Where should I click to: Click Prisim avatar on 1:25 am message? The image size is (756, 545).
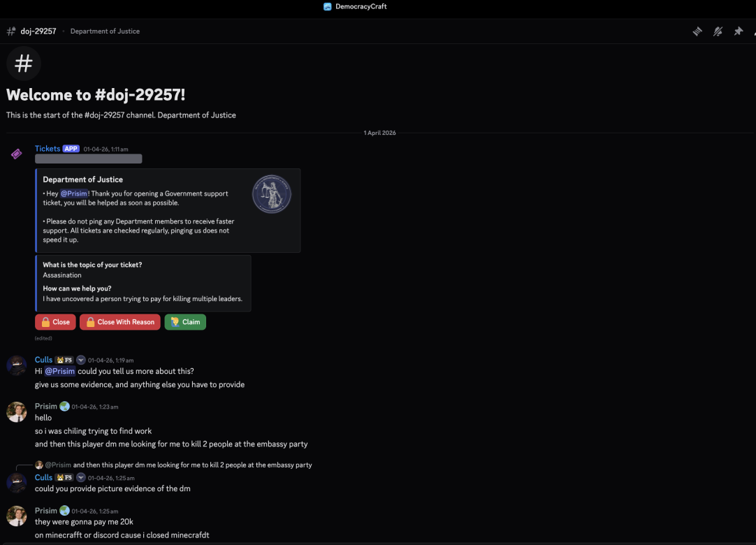click(16, 516)
